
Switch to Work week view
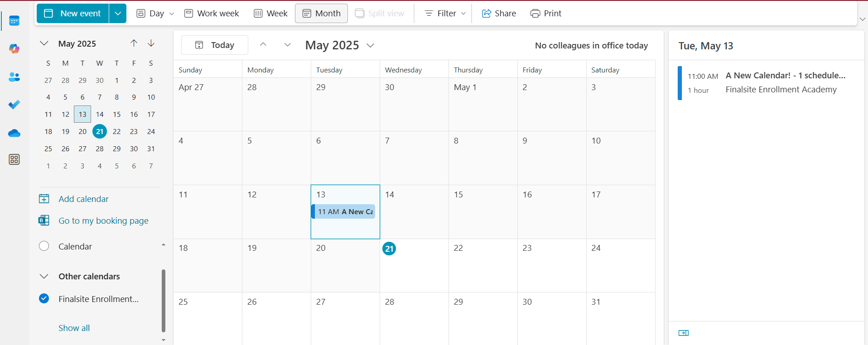(212, 14)
